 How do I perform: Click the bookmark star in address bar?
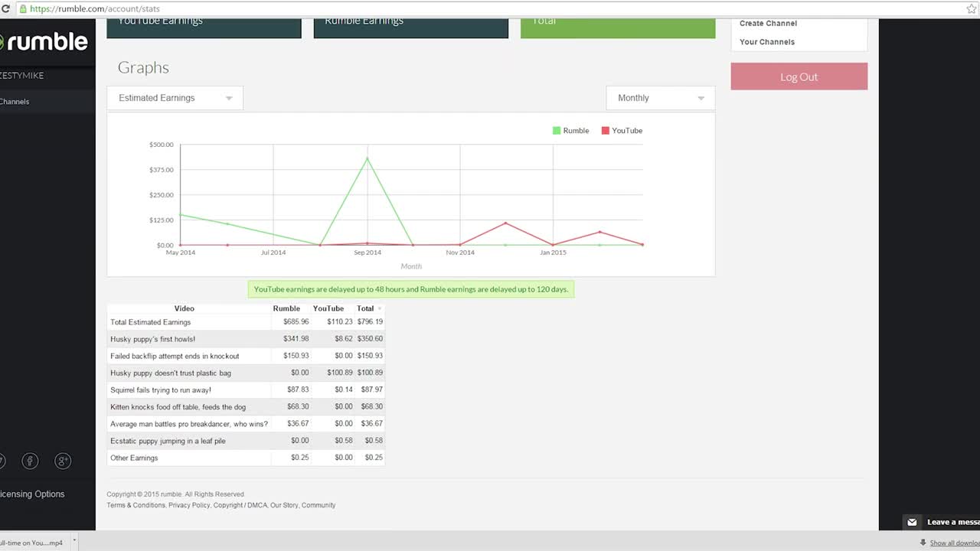pos(971,8)
